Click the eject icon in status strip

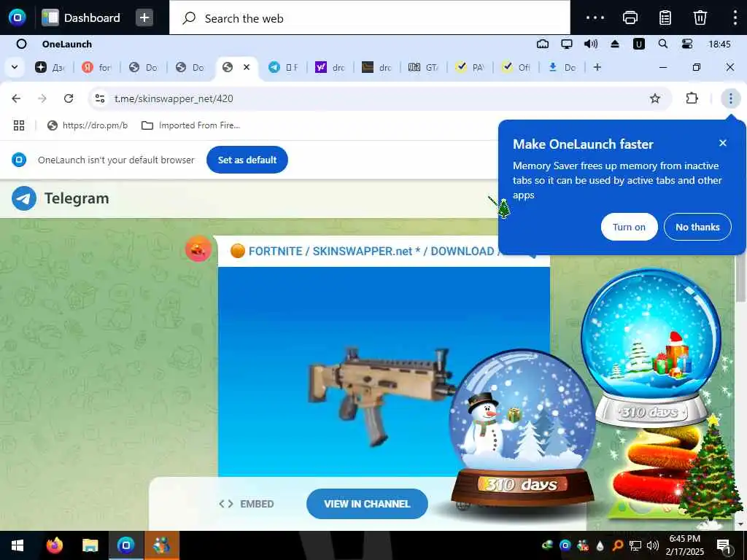[x=614, y=44]
